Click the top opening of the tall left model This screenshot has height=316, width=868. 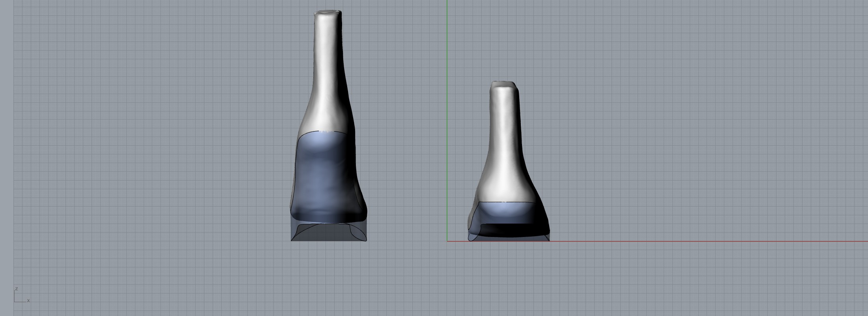[328, 13]
